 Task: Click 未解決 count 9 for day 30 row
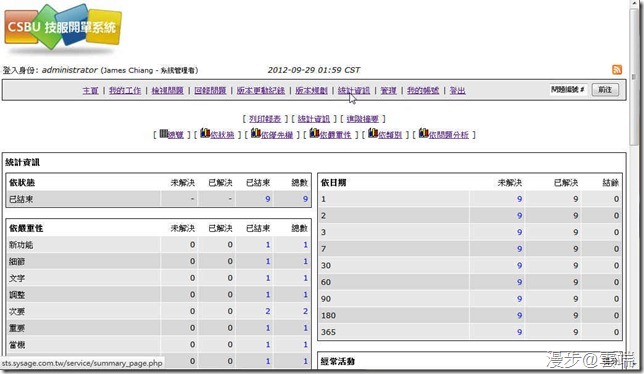[520, 266]
